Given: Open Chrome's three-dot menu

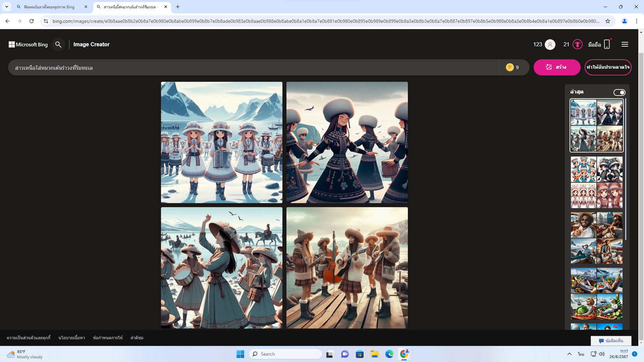Looking at the screenshot, I should coord(636,21).
